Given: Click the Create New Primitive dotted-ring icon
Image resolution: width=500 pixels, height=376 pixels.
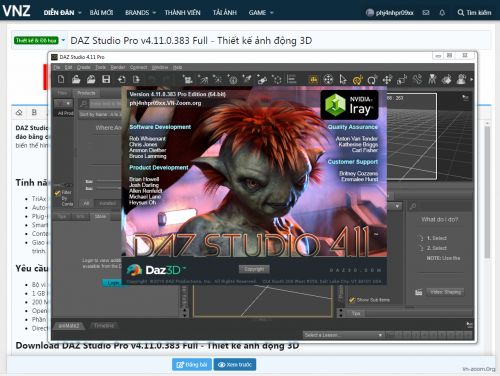Looking at the screenshot, I should tap(277, 79).
